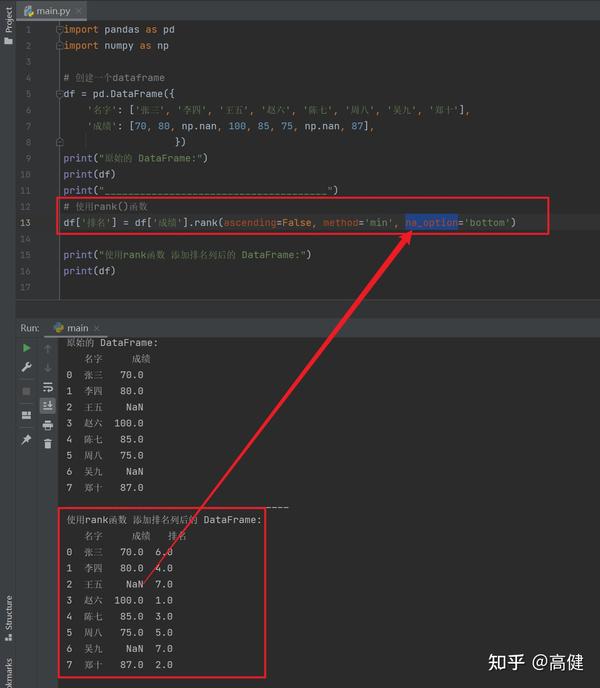
Task: Click the up arrow in run toolbar
Action: click(48, 349)
